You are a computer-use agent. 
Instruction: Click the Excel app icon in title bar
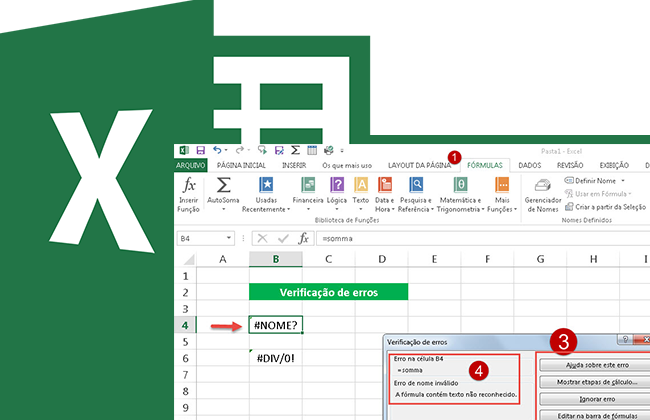(184, 150)
